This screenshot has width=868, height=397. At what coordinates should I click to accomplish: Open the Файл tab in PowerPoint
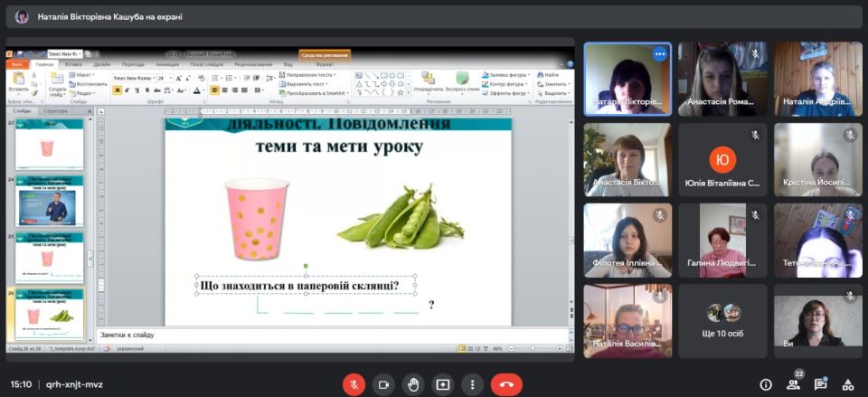coord(17,65)
